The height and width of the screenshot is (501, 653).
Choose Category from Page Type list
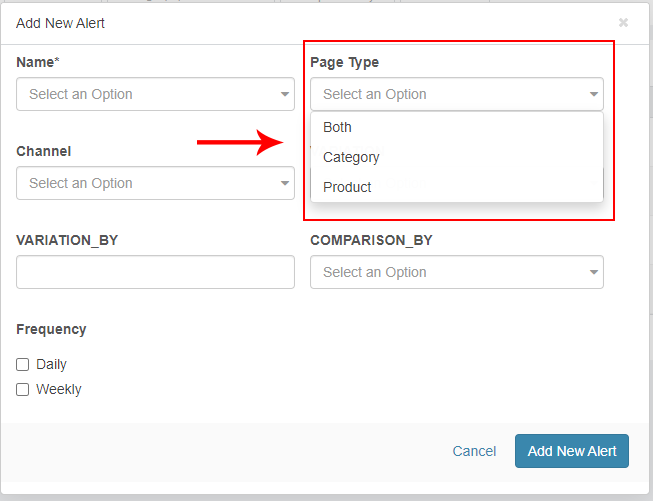tap(457, 157)
